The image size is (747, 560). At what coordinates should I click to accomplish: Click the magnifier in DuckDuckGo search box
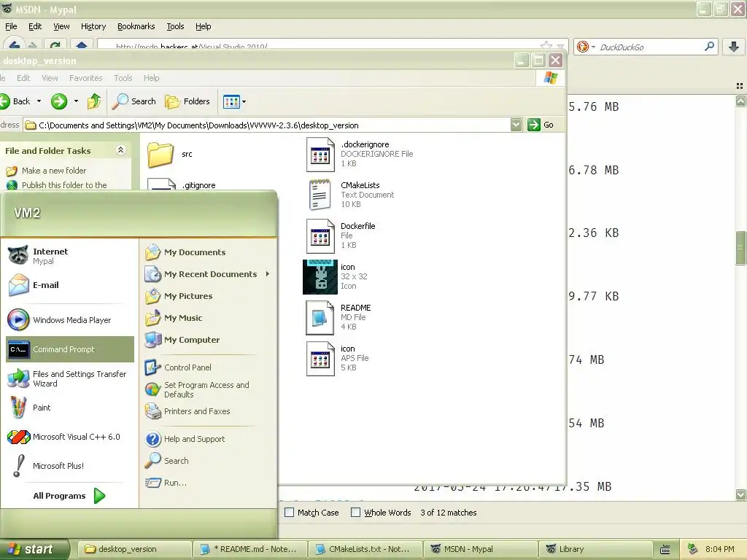coord(709,47)
